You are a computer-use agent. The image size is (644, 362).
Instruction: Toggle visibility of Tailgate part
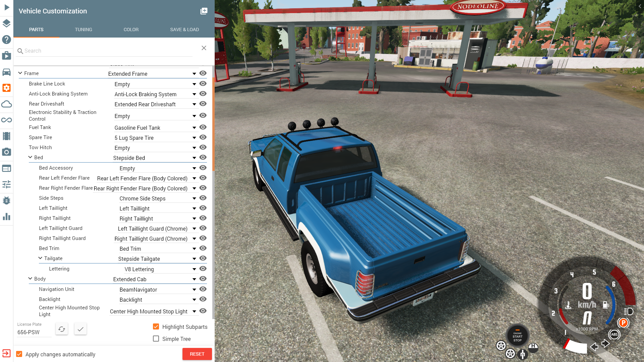(x=203, y=258)
